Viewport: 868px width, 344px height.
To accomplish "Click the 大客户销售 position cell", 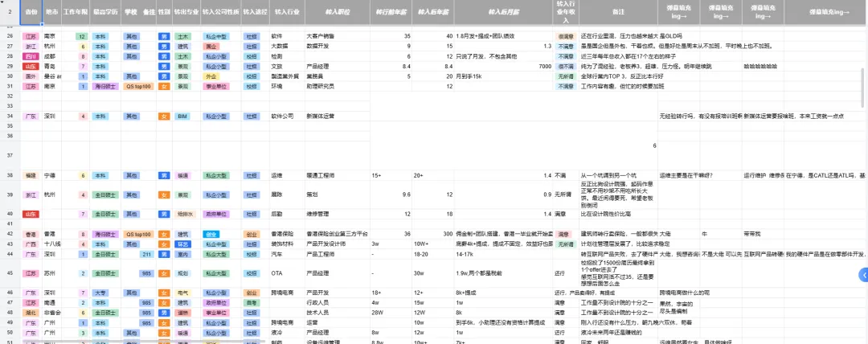I will [337, 36].
